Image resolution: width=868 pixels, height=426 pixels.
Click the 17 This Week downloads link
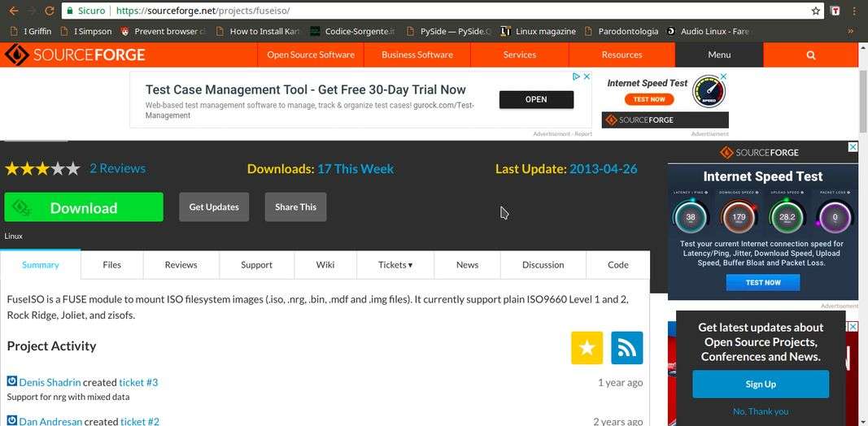coord(355,169)
